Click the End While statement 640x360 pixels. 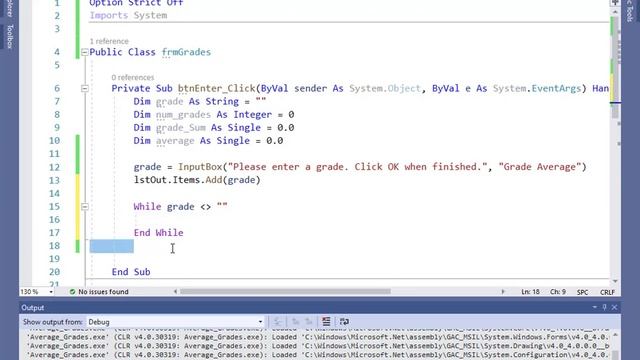click(158, 233)
